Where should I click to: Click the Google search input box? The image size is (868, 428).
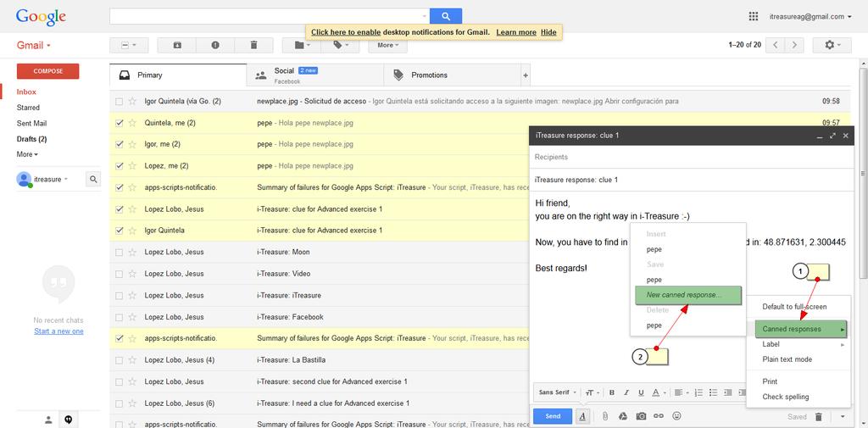pyautogui.click(x=270, y=16)
